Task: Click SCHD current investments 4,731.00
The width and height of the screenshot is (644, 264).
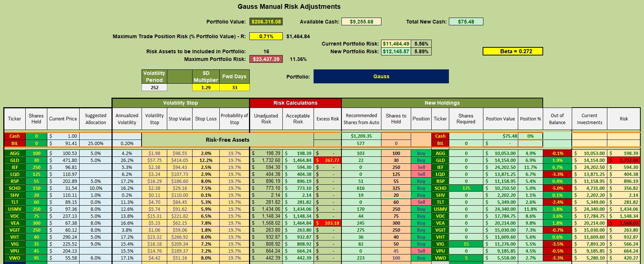Action: [589, 188]
